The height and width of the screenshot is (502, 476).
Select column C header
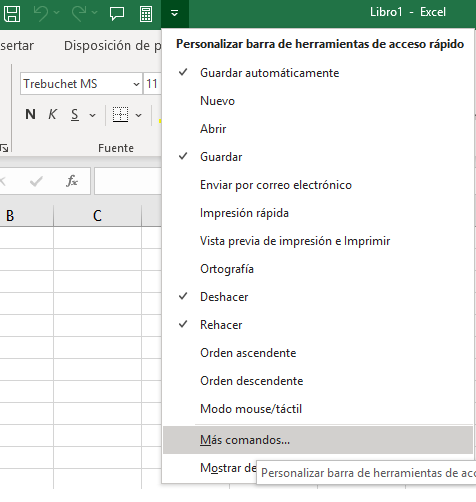coord(97,216)
